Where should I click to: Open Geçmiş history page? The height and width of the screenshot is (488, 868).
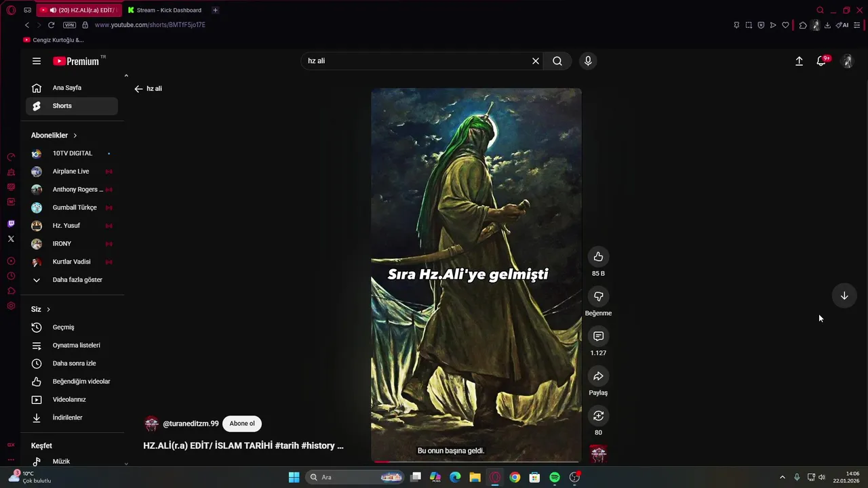(x=72, y=327)
